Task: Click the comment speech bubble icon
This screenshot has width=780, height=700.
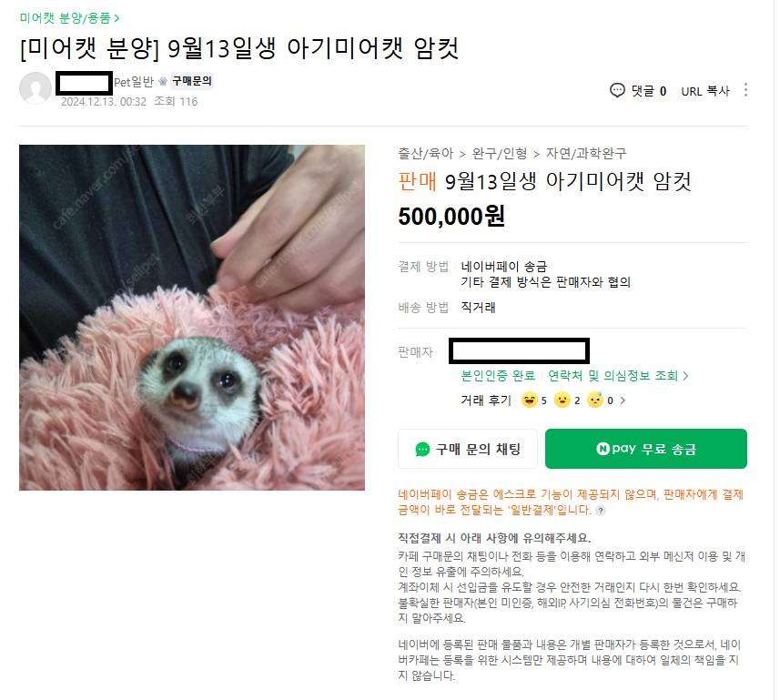Action: [617, 90]
